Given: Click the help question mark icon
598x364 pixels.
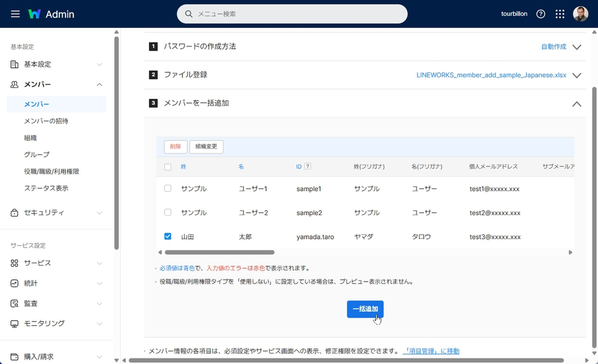Looking at the screenshot, I should pyautogui.click(x=541, y=14).
